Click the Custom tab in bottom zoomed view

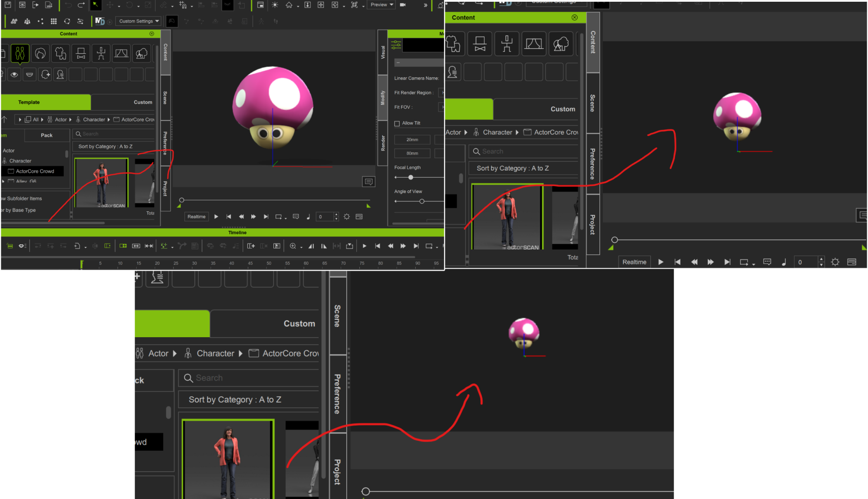265,324
